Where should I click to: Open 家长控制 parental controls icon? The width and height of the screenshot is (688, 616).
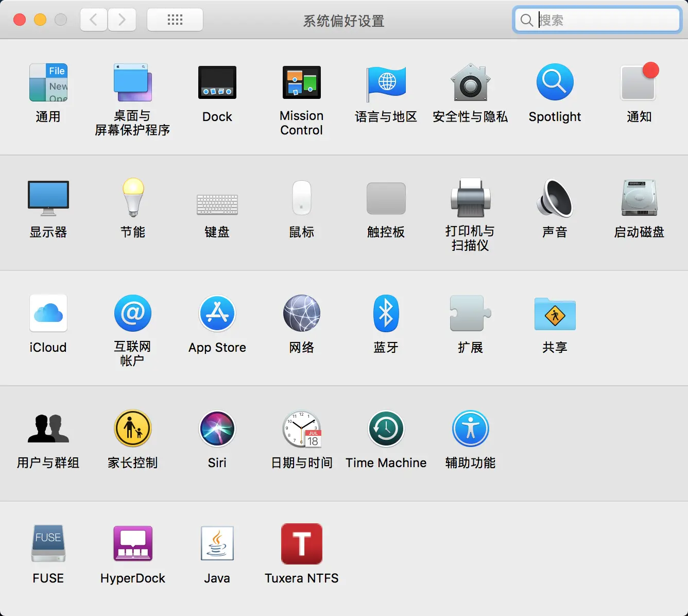[x=133, y=429]
